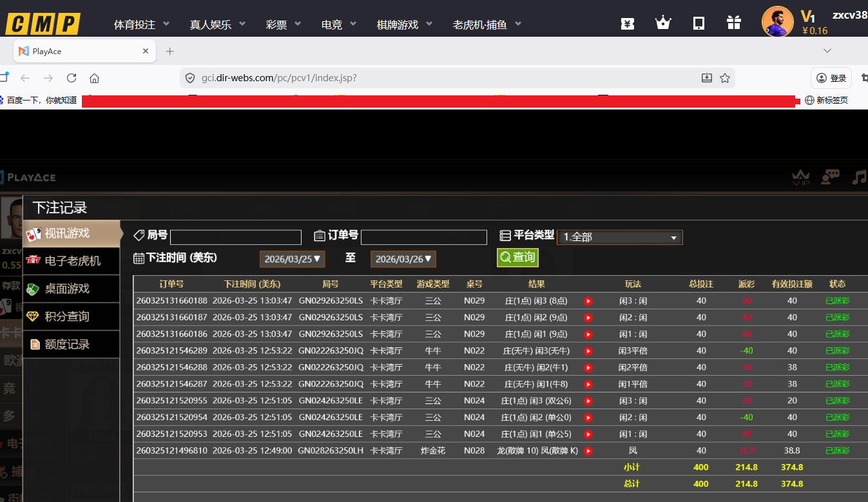
Task: Click into the 局号 input field
Action: 235,237
